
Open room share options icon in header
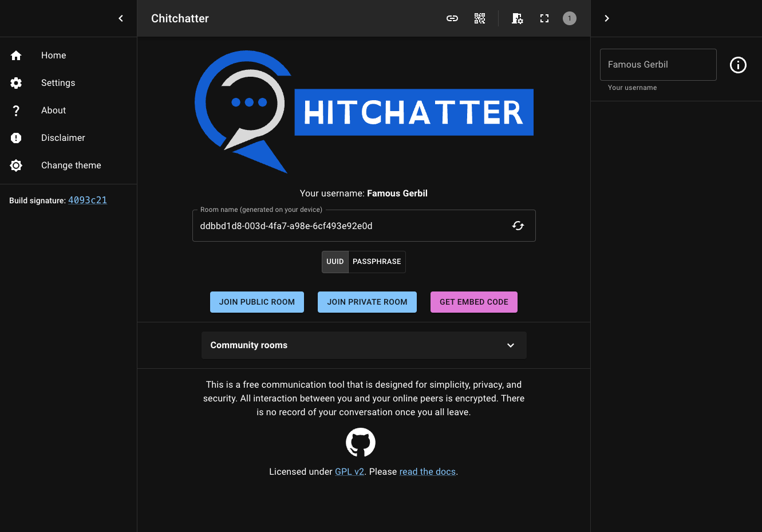(x=517, y=18)
